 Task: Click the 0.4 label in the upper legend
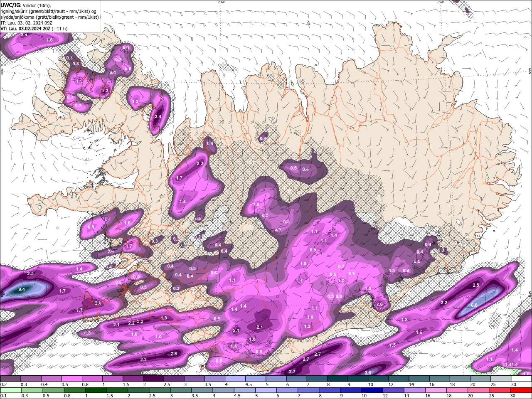click(44, 384)
